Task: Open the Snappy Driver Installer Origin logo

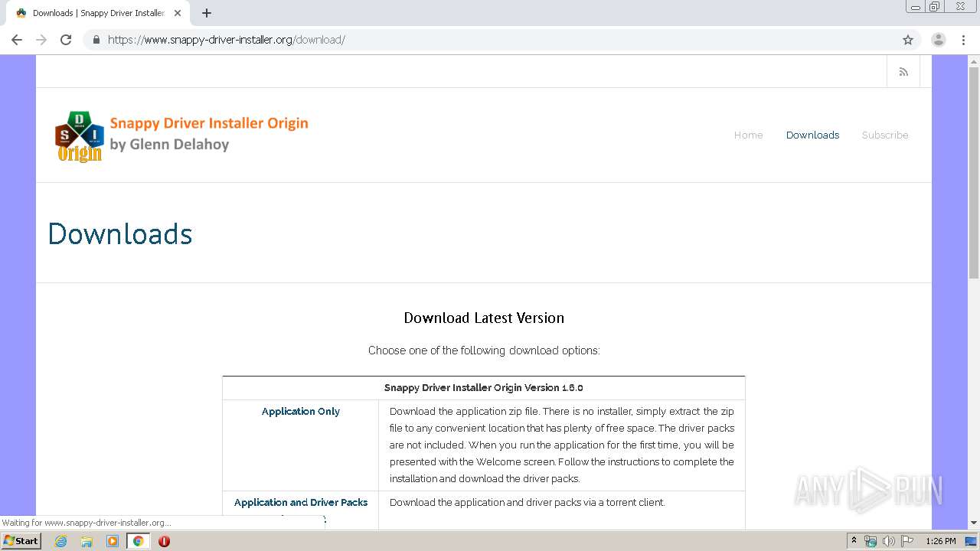Action: pos(182,136)
